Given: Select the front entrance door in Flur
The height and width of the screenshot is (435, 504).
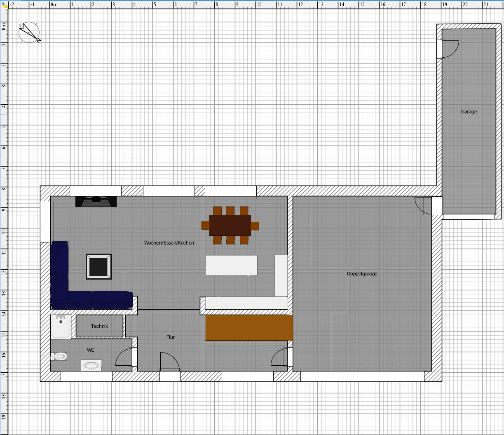Looking at the screenshot, I should point(169,362).
